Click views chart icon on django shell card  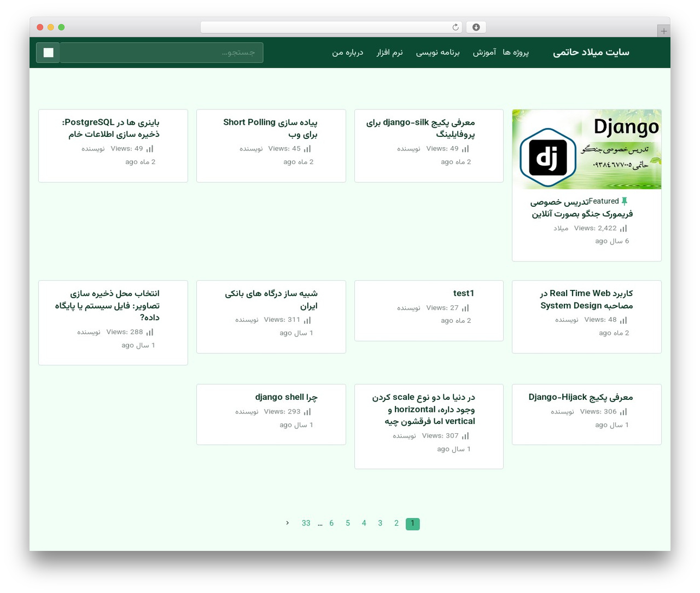[x=307, y=412]
